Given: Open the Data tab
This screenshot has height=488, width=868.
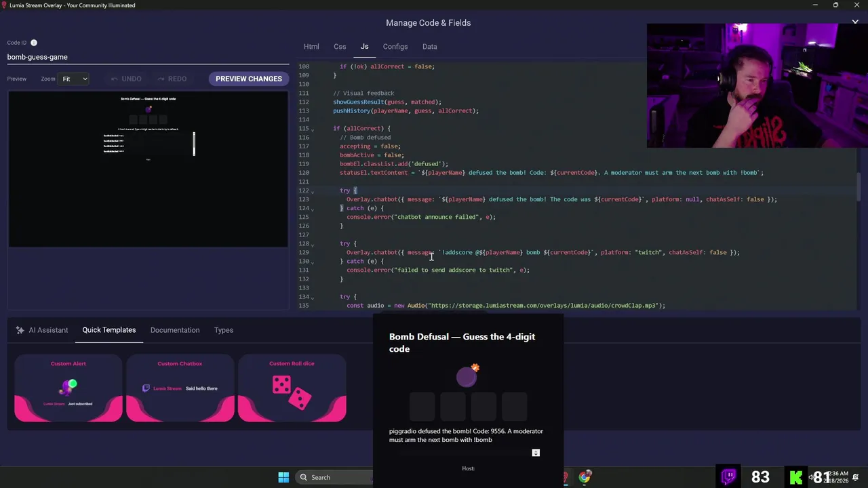Looking at the screenshot, I should [430, 47].
